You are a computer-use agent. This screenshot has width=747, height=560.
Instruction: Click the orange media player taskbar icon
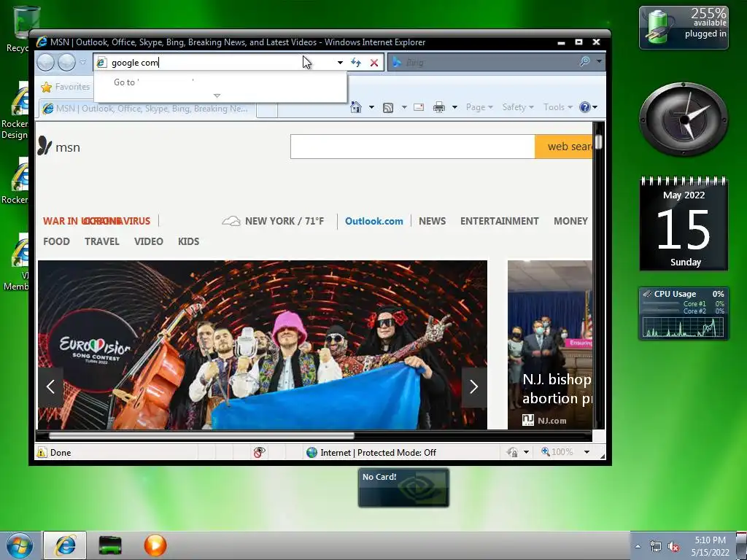(155, 545)
